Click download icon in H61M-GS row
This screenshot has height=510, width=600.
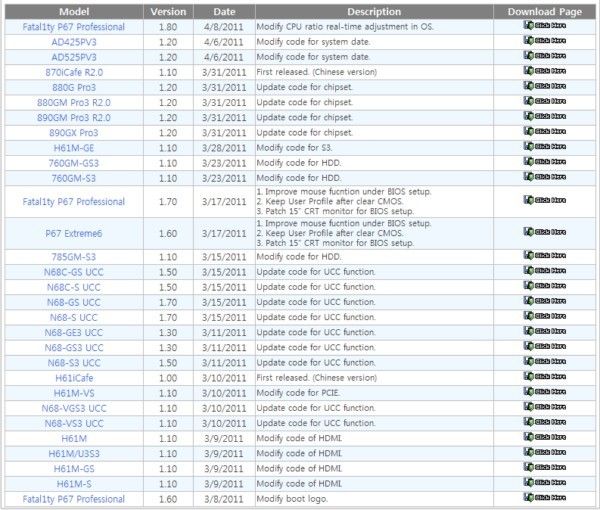tap(545, 468)
